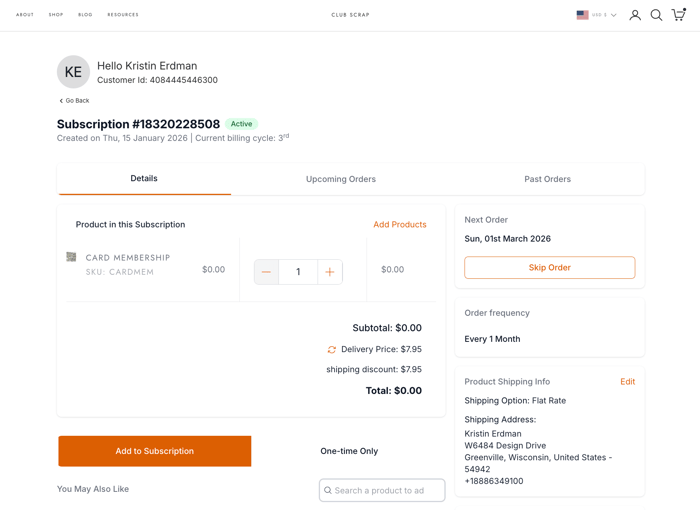The width and height of the screenshot is (700, 510).
Task: Decrease quantity with the minus button
Action: [x=266, y=272]
